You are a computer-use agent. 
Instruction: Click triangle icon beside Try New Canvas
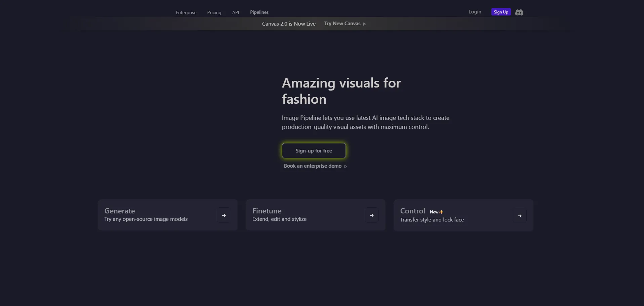point(364,24)
